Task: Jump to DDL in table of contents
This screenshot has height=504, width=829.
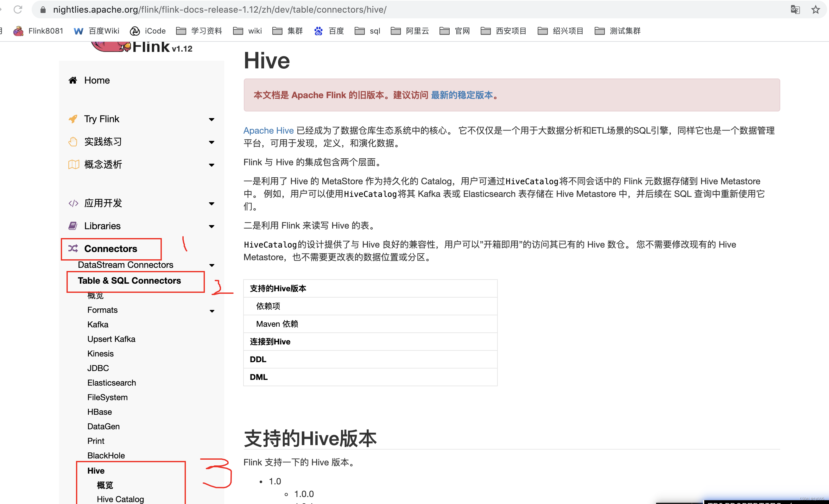Action: tap(258, 359)
